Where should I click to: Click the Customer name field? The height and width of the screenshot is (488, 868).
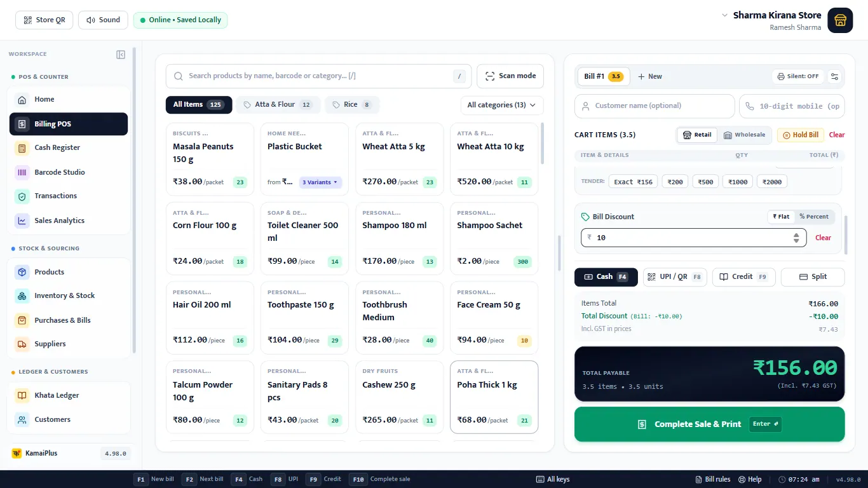click(654, 106)
